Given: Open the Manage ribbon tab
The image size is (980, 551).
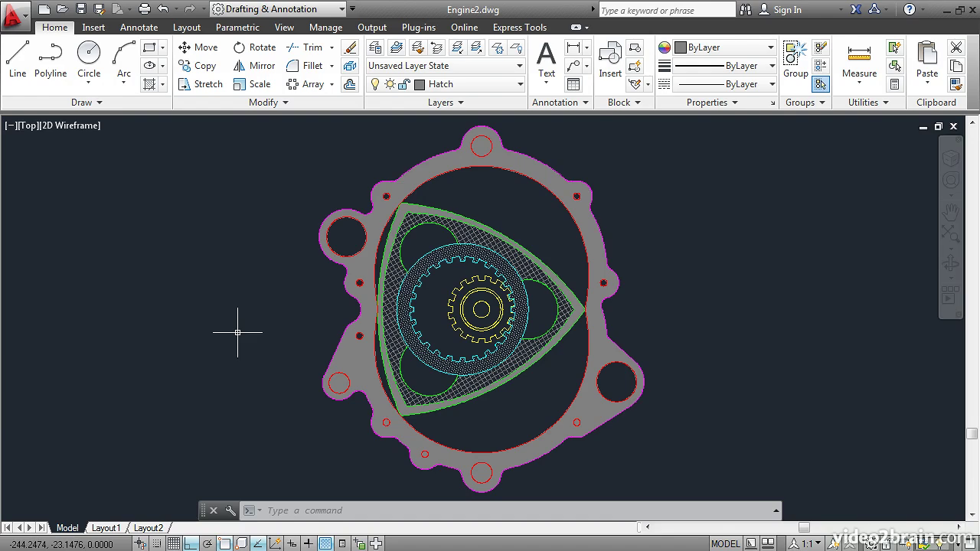Looking at the screenshot, I should [x=325, y=28].
